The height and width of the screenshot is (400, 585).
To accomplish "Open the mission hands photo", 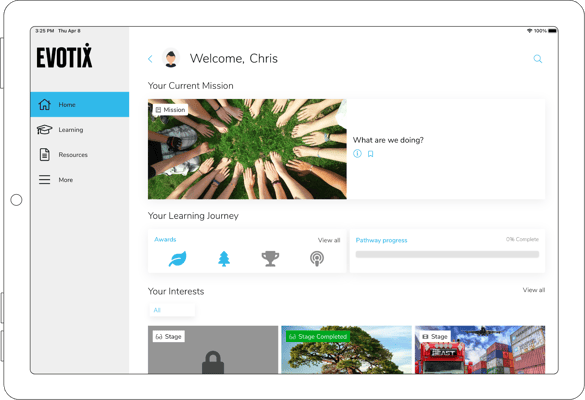I will click(x=247, y=149).
